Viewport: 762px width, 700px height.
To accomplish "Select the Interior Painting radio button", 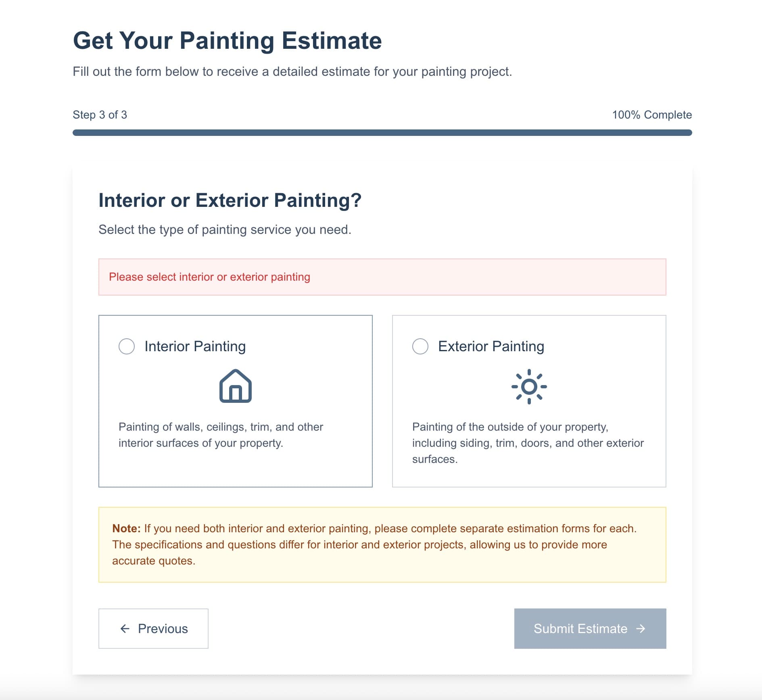I will pyautogui.click(x=126, y=346).
